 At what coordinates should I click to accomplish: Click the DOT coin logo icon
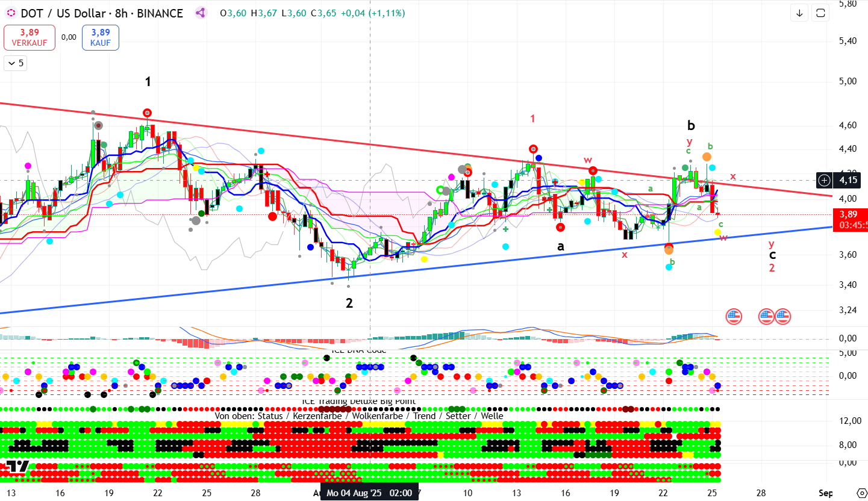(10, 13)
